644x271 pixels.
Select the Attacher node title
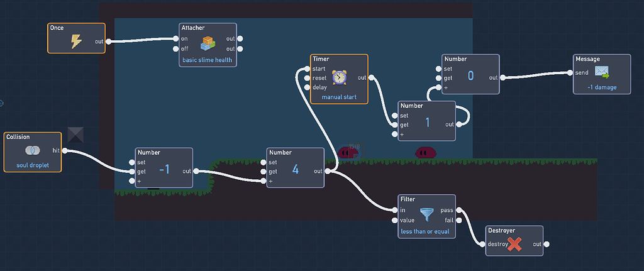(193, 28)
